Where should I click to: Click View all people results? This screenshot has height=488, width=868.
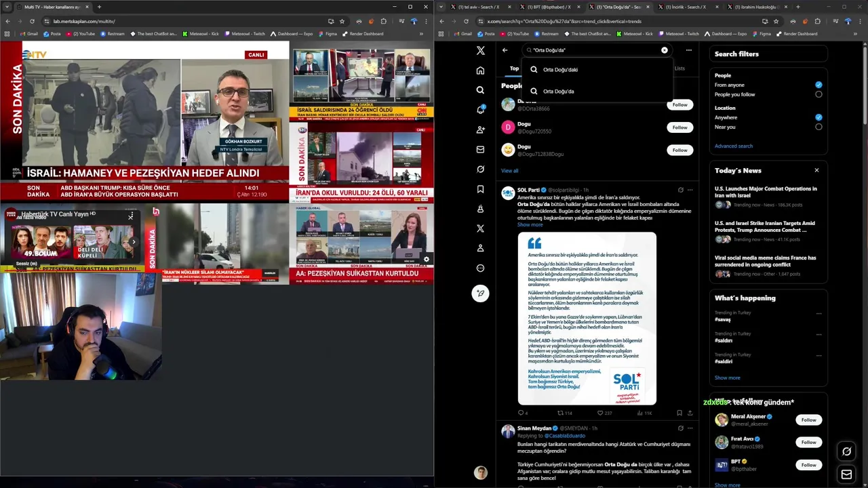[509, 171]
